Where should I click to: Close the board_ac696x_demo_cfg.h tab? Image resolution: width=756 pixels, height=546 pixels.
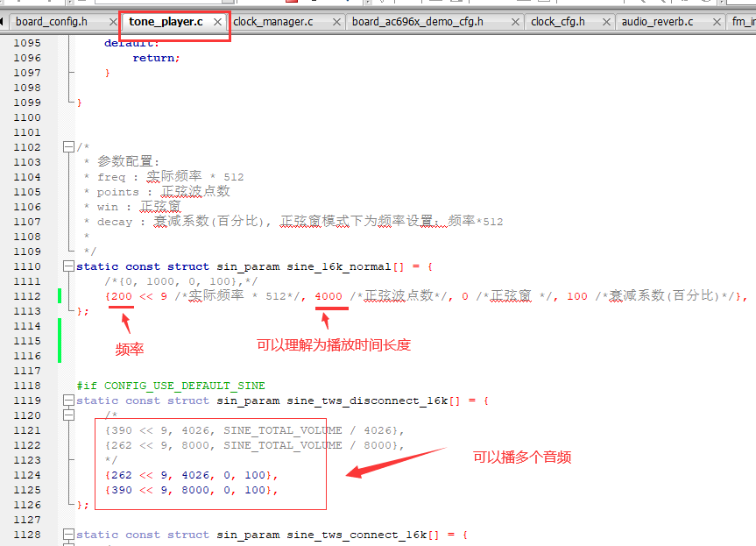[515, 22]
